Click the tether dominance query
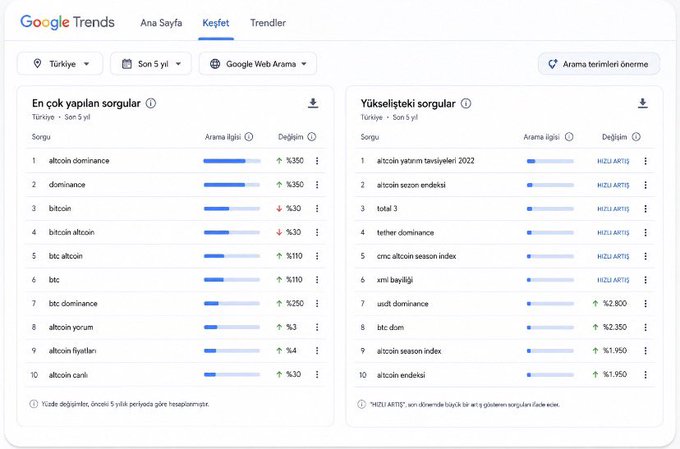Image resolution: width=680 pixels, height=449 pixels. coord(405,233)
